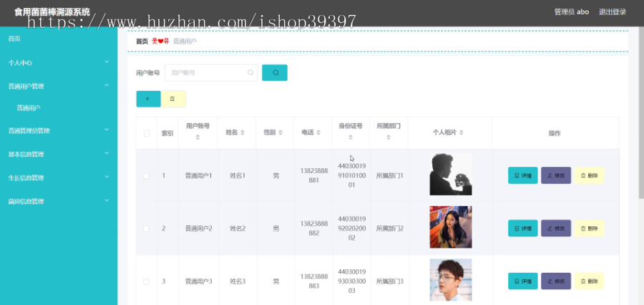Click the magnifier icon inside the 用户账号 field
Viewport: 644px width, 305px height.
(250, 73)
